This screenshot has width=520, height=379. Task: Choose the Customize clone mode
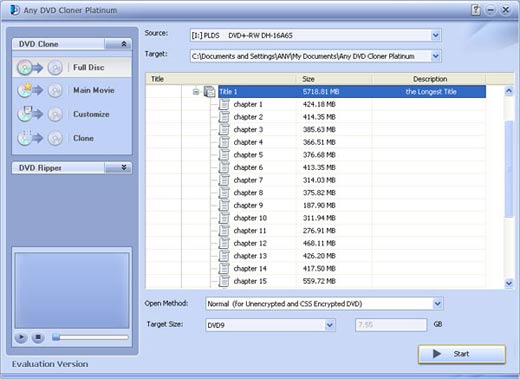click(72, 114)
